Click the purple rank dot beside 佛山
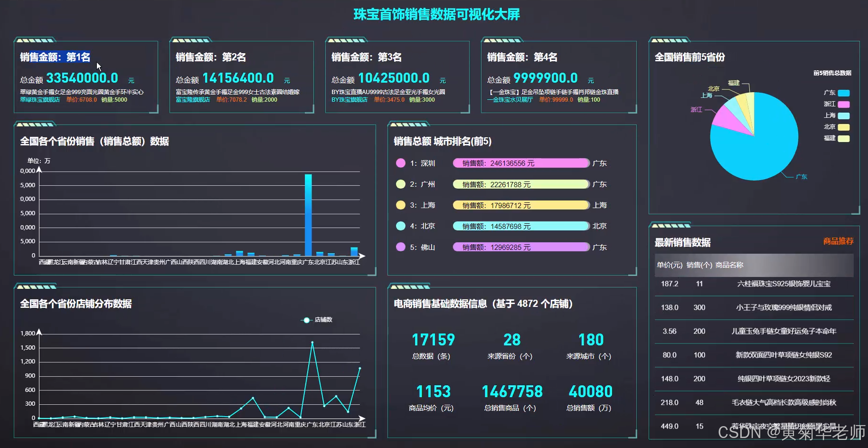Screen dimensions: 868x448 click(401, 247)
